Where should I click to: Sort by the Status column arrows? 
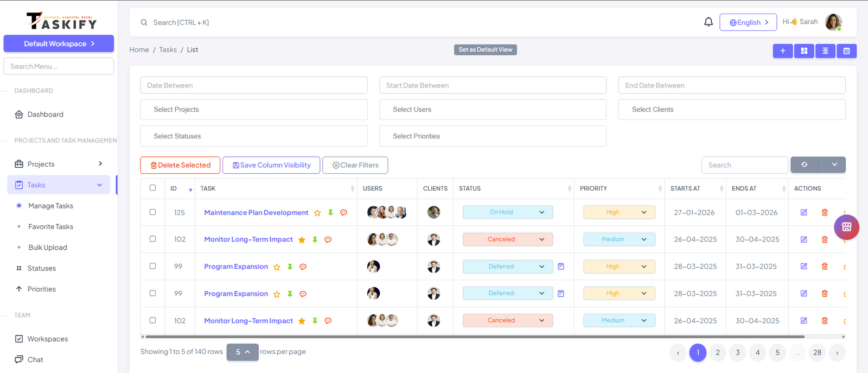coord(570,188)
